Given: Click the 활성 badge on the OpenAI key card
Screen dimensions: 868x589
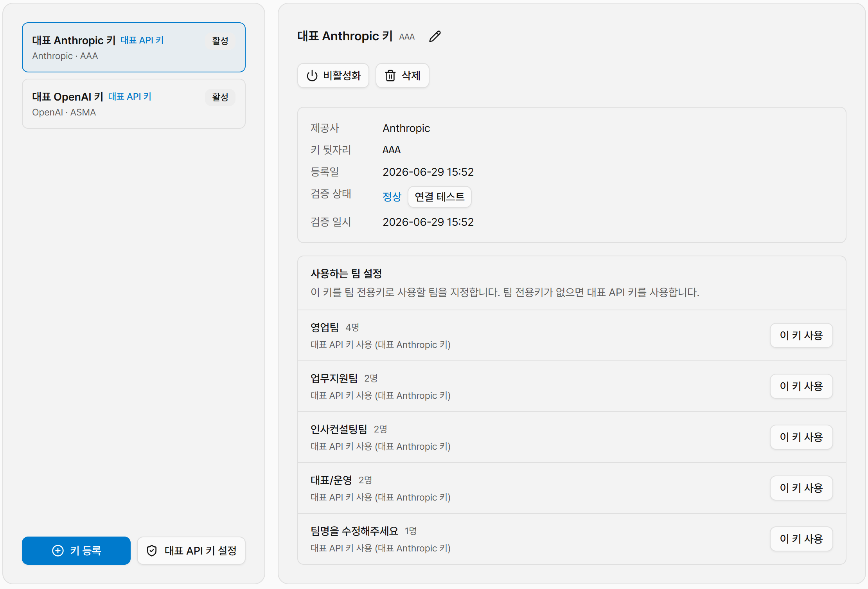Looking at the screenshot, I should pos(220,97).
